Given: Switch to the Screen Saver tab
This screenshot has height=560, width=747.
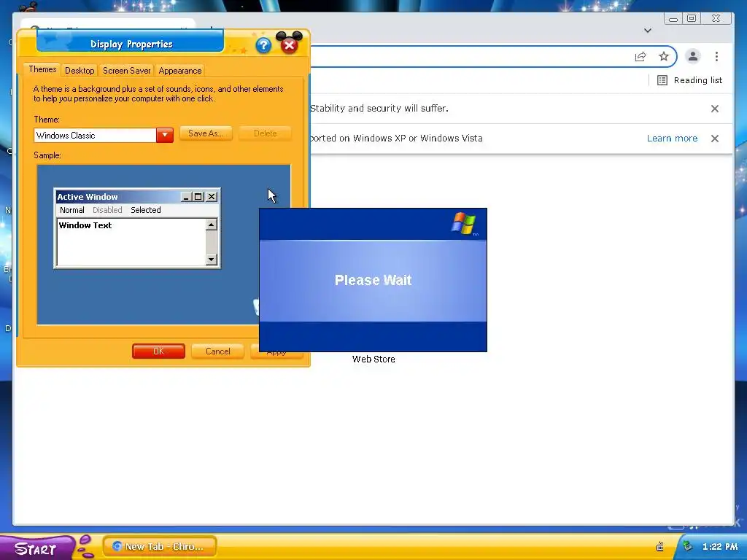Looking at the screenshot, I should [x=127, y=71].
